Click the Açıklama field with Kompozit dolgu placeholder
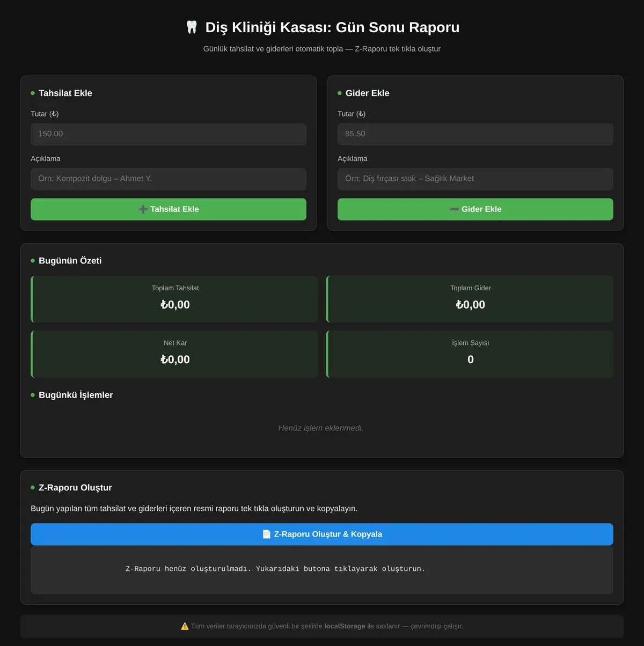 (169, 179)
